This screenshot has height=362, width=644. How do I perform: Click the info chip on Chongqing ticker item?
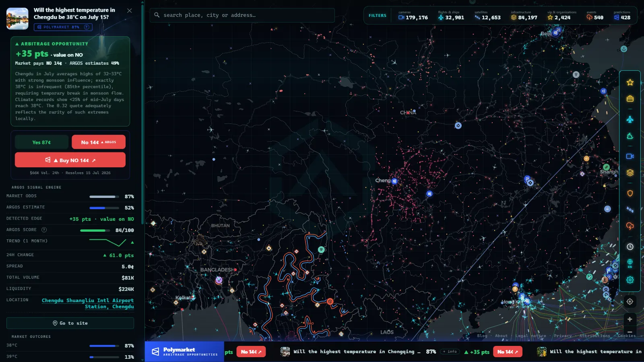(x=450, y=352)
